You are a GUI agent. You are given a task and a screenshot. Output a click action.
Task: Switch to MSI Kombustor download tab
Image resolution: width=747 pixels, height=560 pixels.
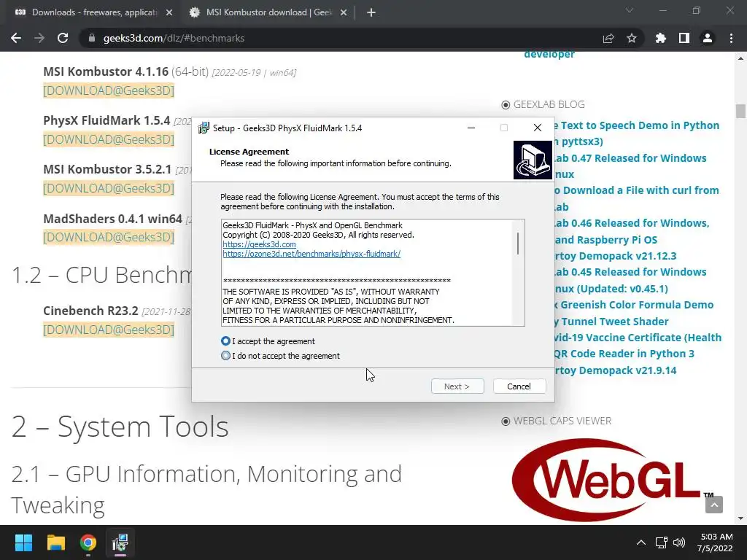coord(268,12)
